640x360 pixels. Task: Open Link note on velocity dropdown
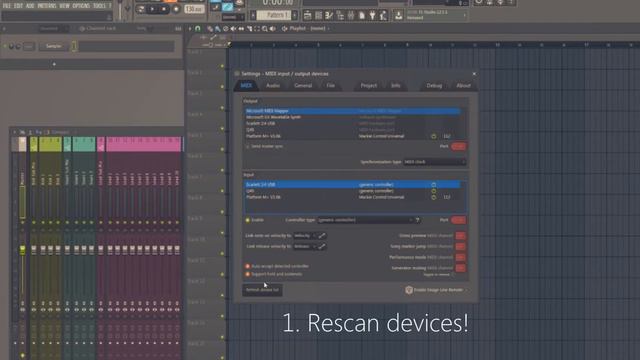point(304,236)
